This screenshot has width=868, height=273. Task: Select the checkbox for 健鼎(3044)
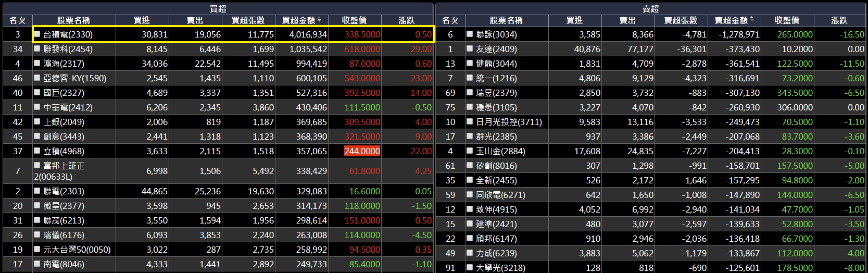tap(470, 63)
